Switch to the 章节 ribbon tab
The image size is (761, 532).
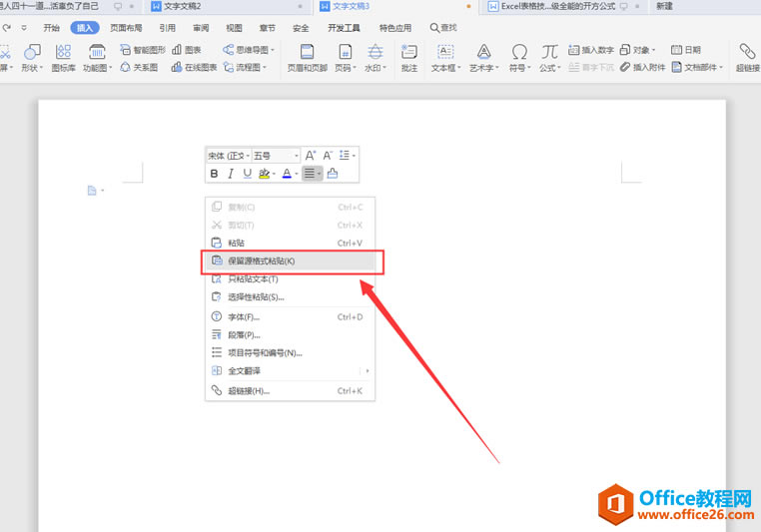267,28
